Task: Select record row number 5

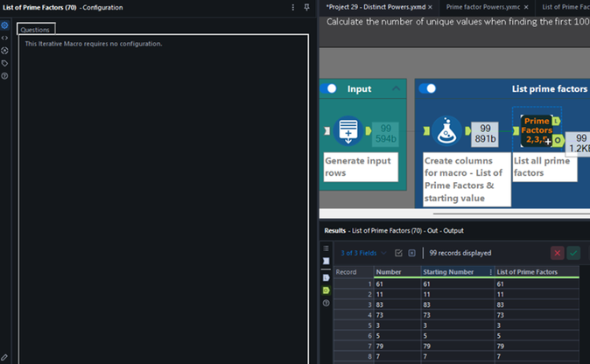Action: pyautogui.click(x=354, y=325)
